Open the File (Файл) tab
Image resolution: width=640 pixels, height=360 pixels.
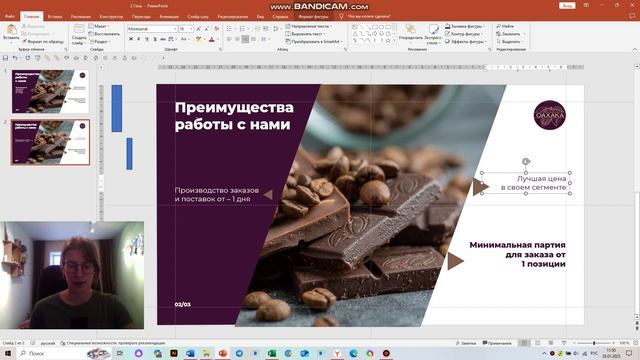coord(9,17)
